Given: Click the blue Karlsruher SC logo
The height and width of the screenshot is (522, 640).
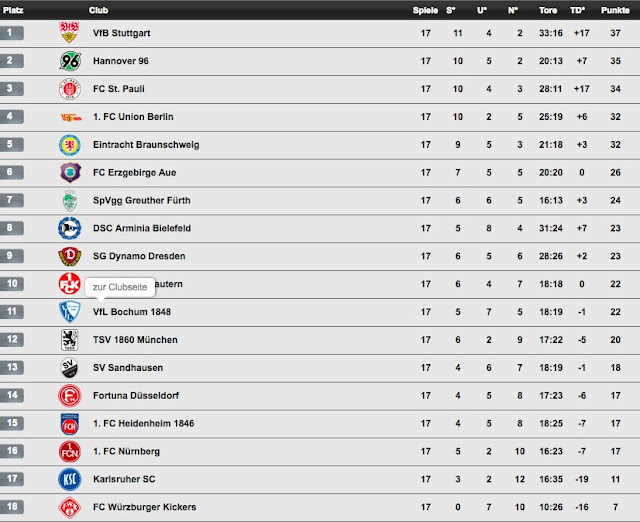Looking at the screenshot, I should [69, 479].
